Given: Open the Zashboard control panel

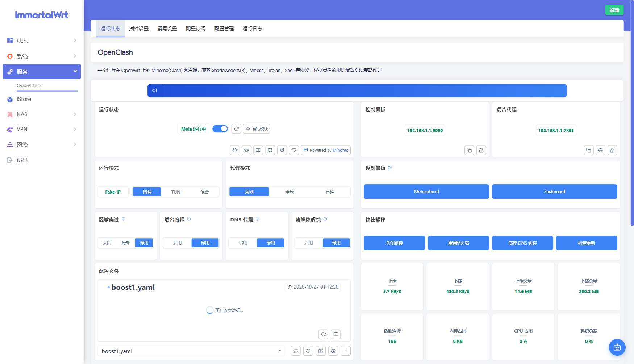Looking at the screenshot, I should (x=555, y=191).
